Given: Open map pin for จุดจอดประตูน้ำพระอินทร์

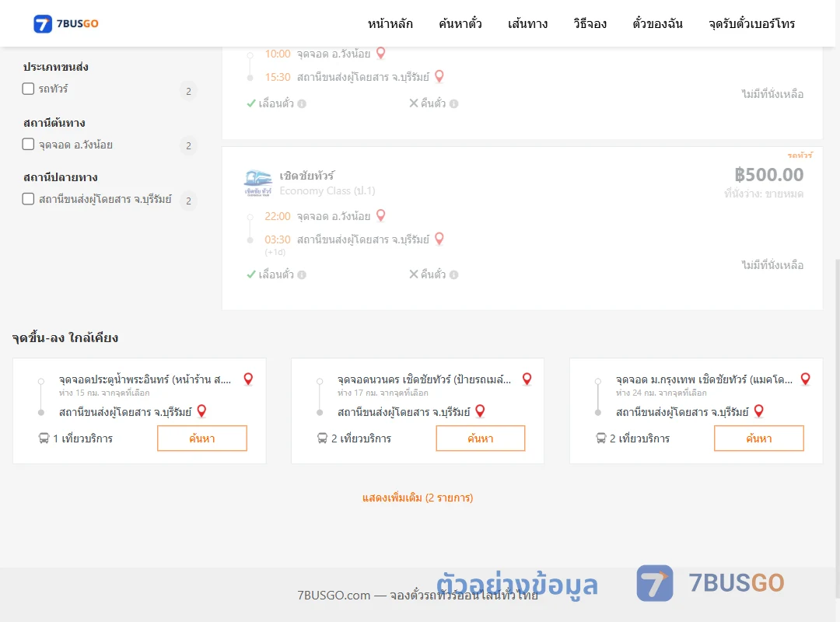Looking at the screenshot, I should (x=248, y=379).
